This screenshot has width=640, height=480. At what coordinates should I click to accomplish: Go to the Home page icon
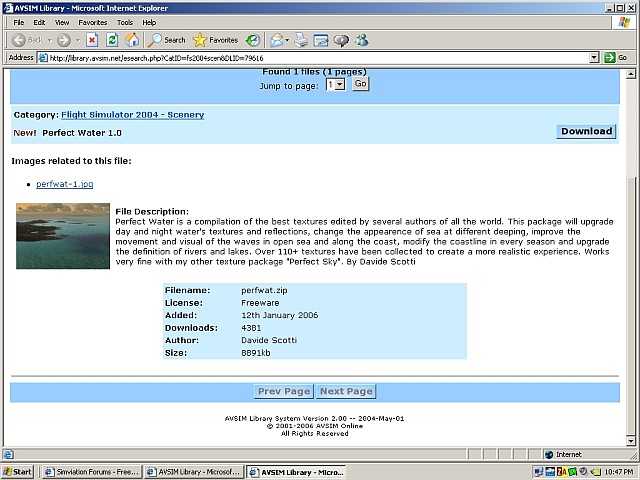(x=132, y=40)
